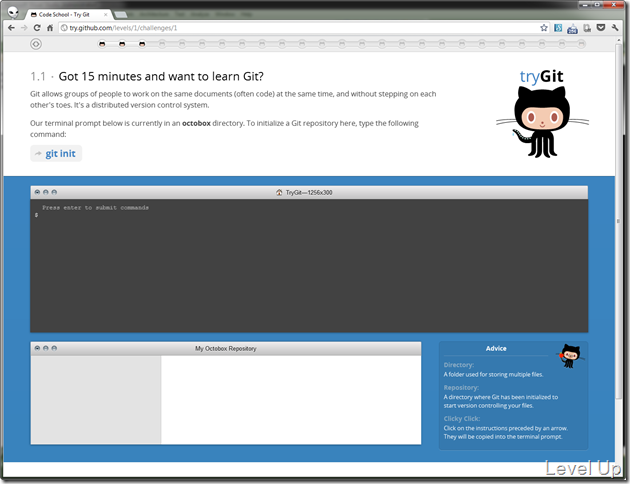Click the large Octocat mascot image
Viewport: 630px width, 484px height.
point(542,122)
